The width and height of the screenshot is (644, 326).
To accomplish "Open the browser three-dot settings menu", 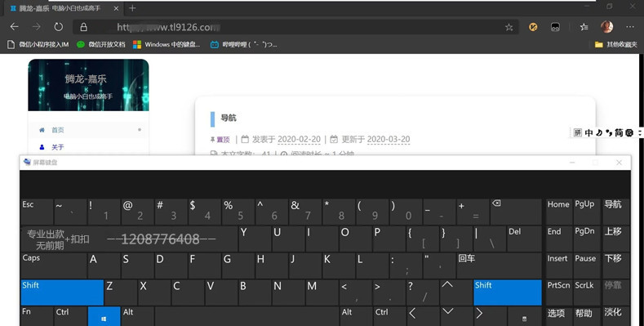I will pyautogui.click(x=630, y=27).
